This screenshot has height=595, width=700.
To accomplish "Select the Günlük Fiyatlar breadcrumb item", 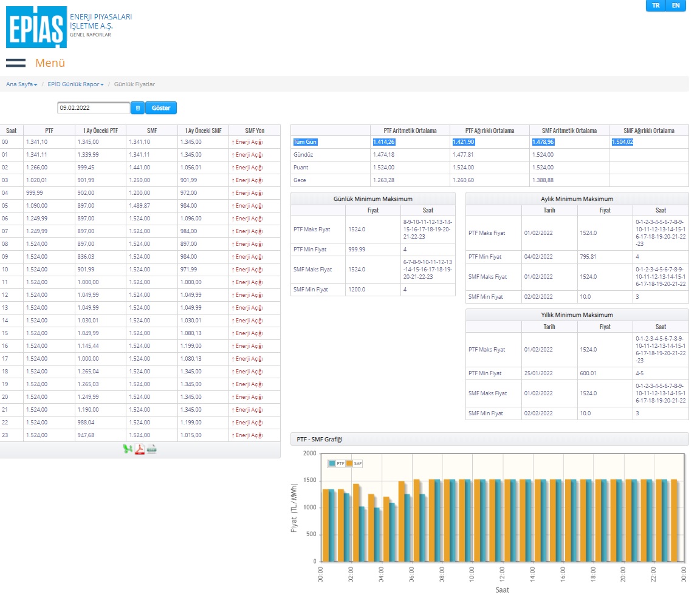I will click(x=134, y=84).
